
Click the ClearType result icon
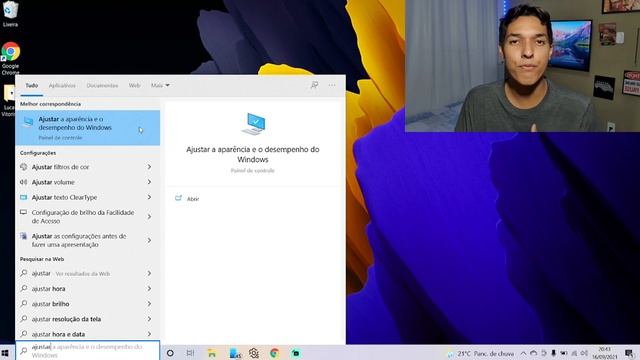coord(24,197)
